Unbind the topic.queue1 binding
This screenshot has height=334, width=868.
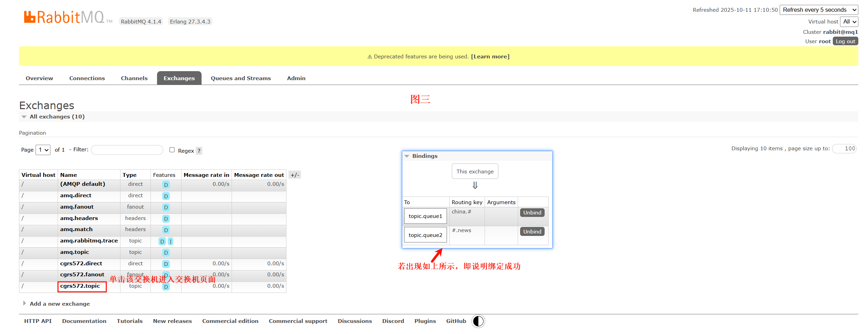click(532, 213)
